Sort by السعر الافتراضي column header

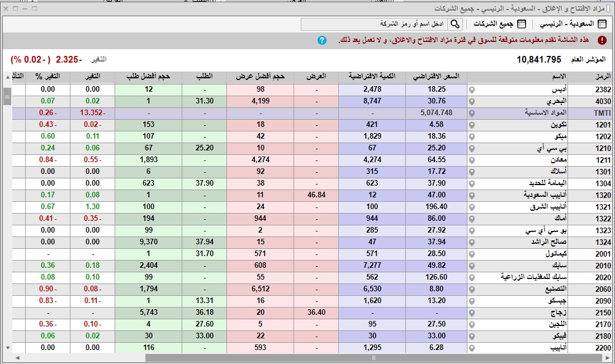point(436,77)
